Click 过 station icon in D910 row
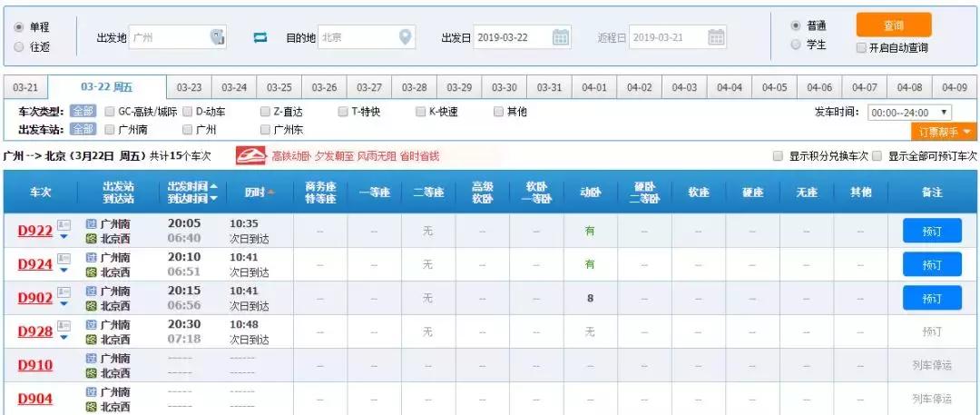 92,358
